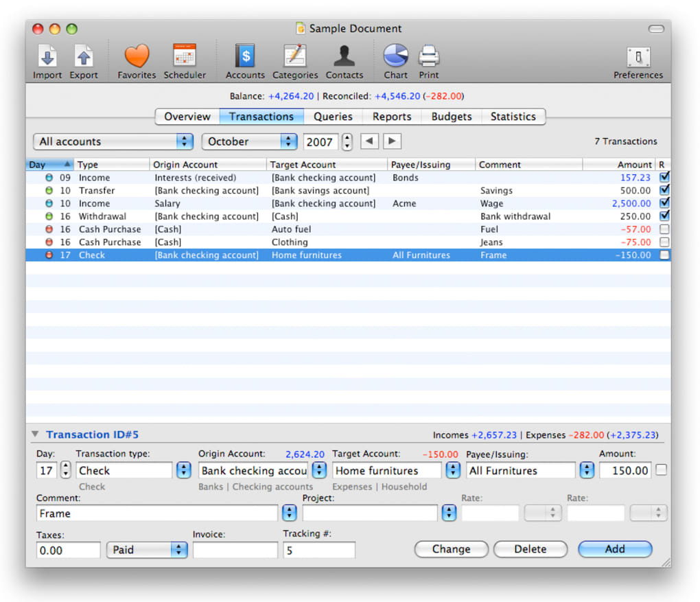Screen dimensions: 700x602
Task: Check reconciled box for Fuel transaction
Action: pyautogui.click(x=664, y=229)
